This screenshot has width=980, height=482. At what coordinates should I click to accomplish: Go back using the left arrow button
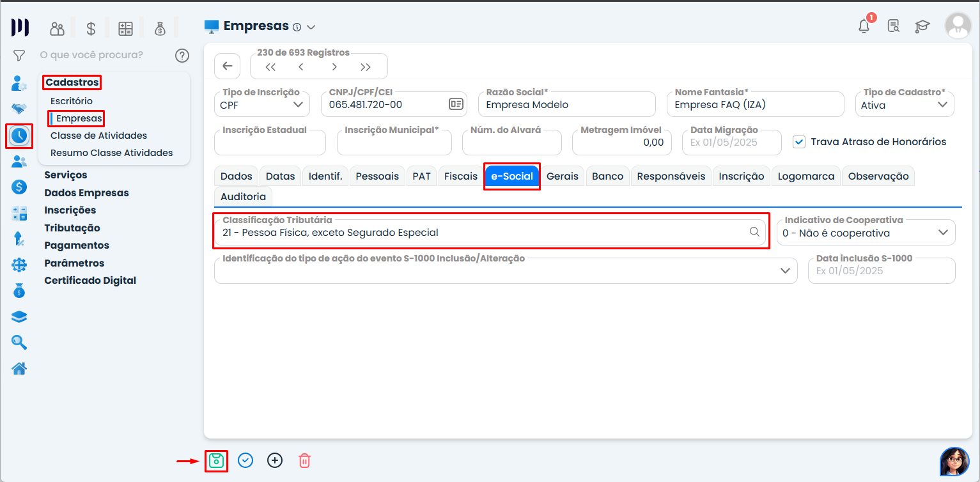pyautogui.click(x=227, y=66)
